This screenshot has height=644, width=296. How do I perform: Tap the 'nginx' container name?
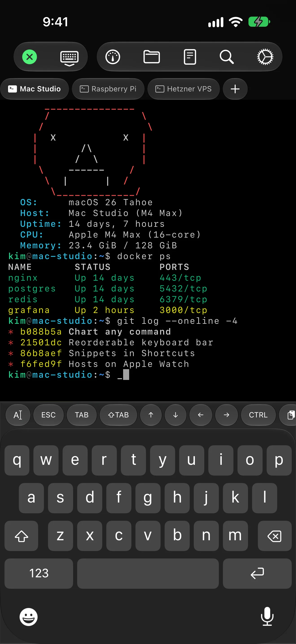click(x=23, y=278)
